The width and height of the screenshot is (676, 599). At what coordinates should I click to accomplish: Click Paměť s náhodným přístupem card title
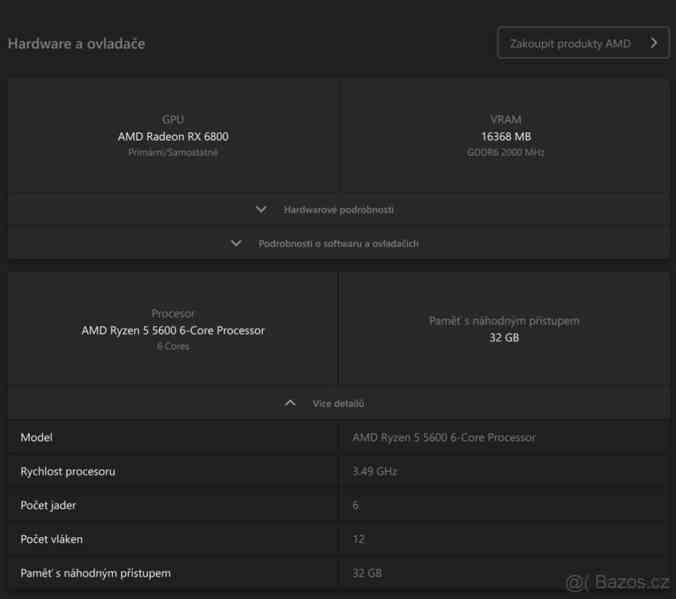[504, 321]
